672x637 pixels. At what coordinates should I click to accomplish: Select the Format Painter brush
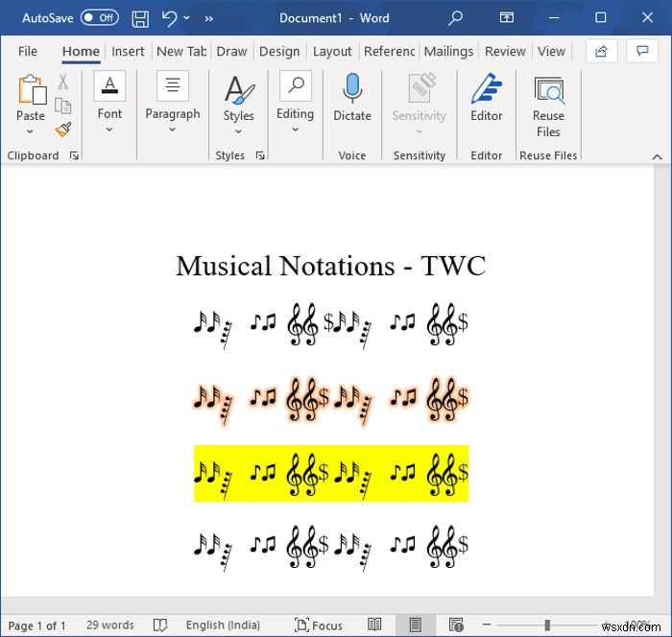click(63, 130)
